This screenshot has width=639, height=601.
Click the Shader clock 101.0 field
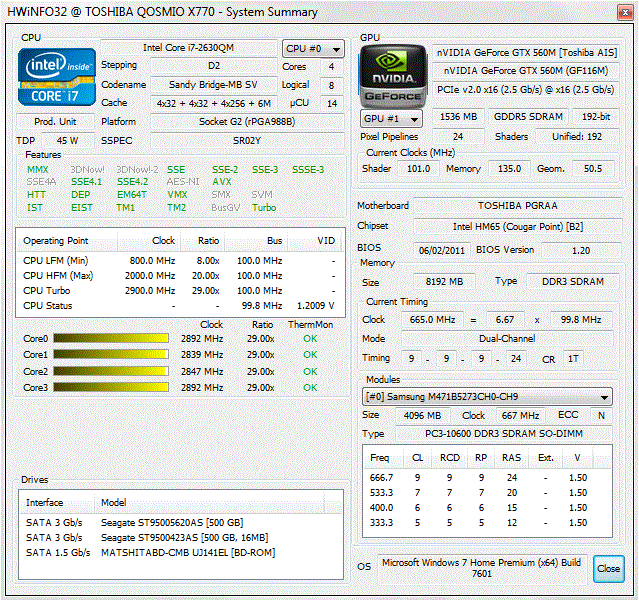419,169
